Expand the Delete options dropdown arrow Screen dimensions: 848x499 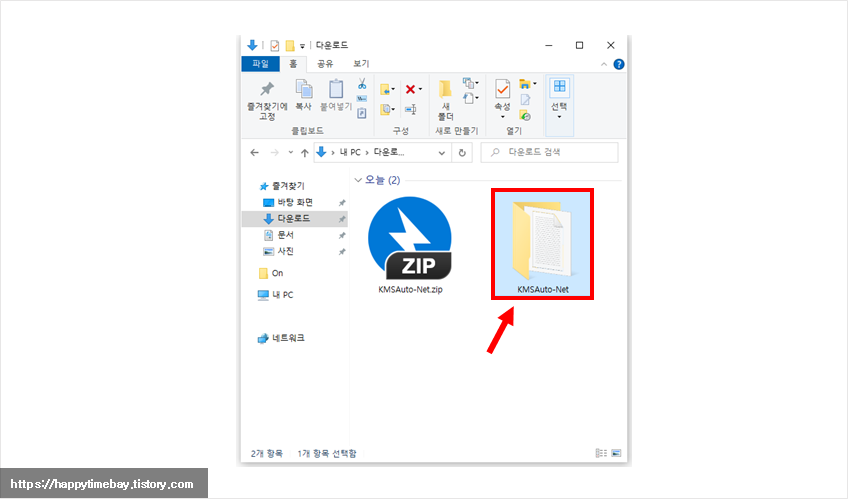pyautogui.click(x=421, y=89)
